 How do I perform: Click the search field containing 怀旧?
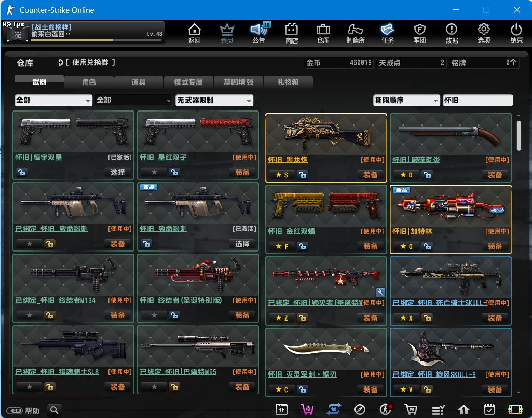coord(478,100)
